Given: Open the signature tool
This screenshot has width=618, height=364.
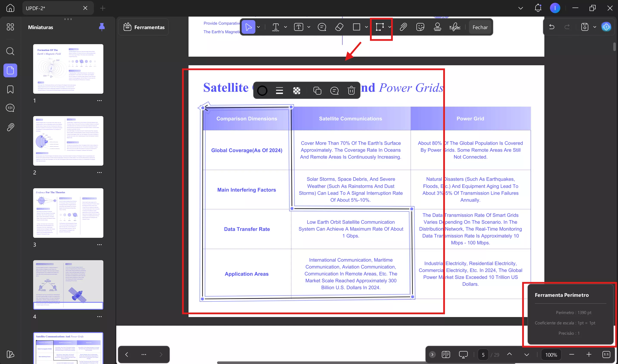Looking at the screenshot, I should click(x=455, y=27).
